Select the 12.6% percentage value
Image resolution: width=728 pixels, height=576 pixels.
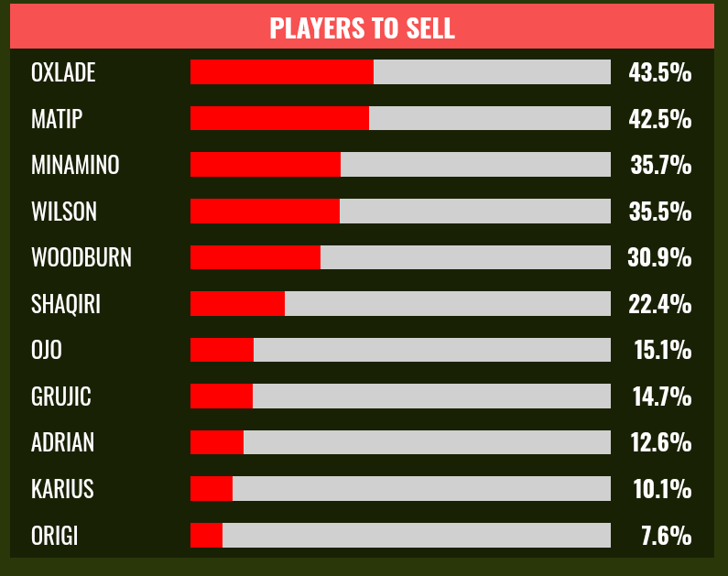click(660, 443)
